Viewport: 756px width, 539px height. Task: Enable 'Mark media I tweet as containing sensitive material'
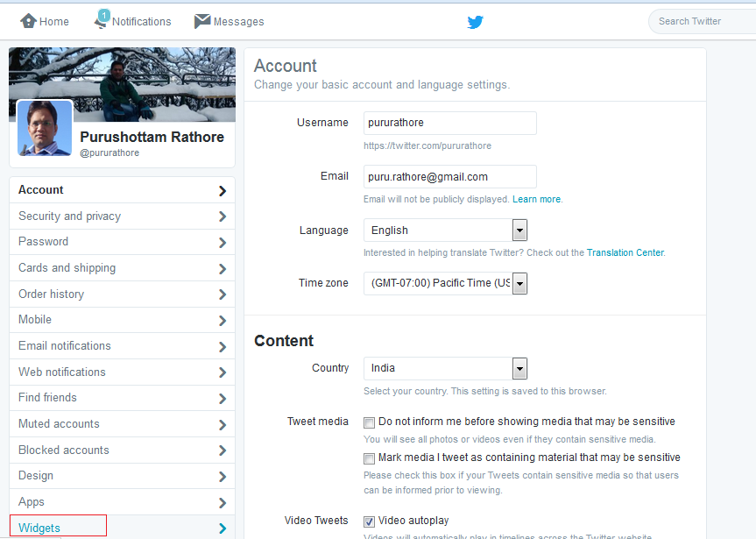[x=369, y=457]
